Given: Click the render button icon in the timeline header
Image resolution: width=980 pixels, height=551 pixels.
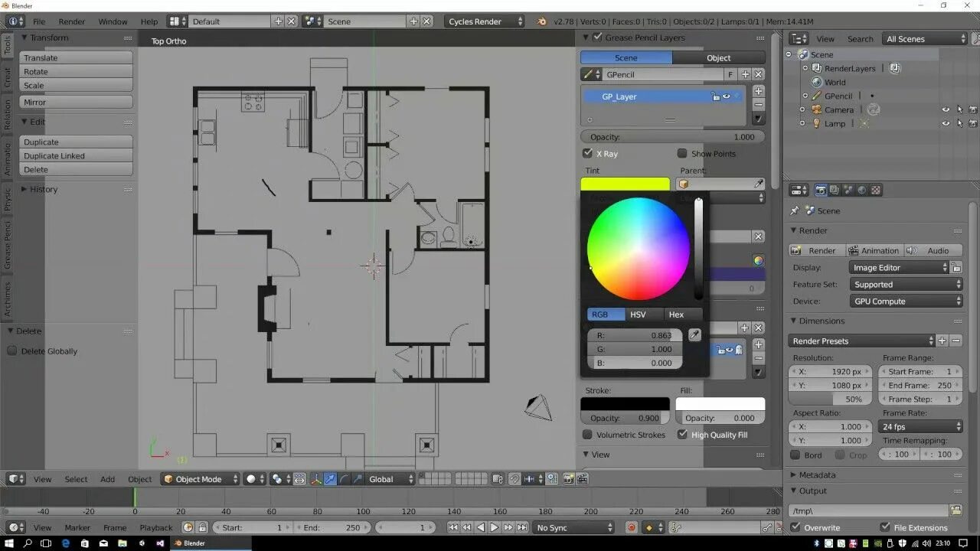Looking at the screenshot, I should [x=631, y=527].
